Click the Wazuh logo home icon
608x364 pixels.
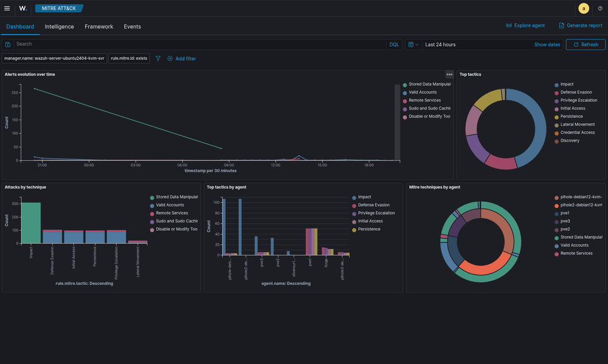coord(23,8)
